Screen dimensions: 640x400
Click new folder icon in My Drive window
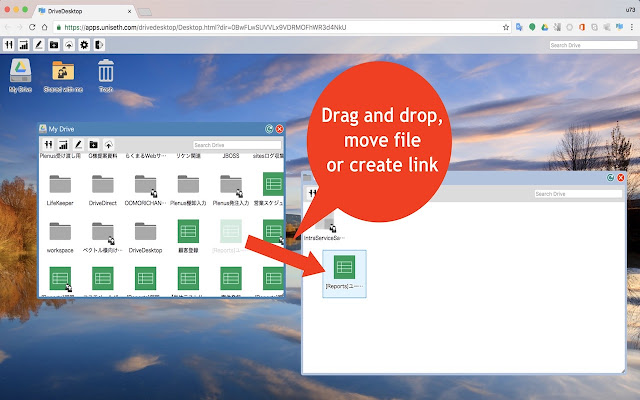pos(93,144)
